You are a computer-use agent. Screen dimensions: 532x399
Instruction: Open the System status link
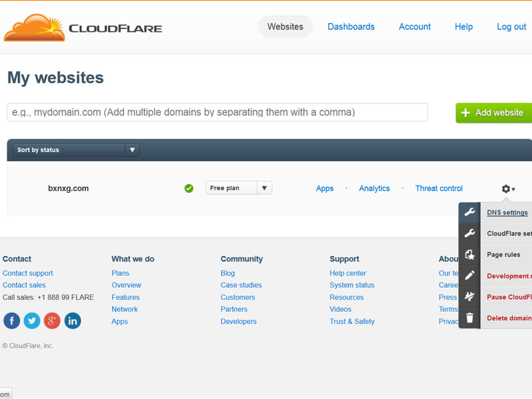(x=352, y=285)
